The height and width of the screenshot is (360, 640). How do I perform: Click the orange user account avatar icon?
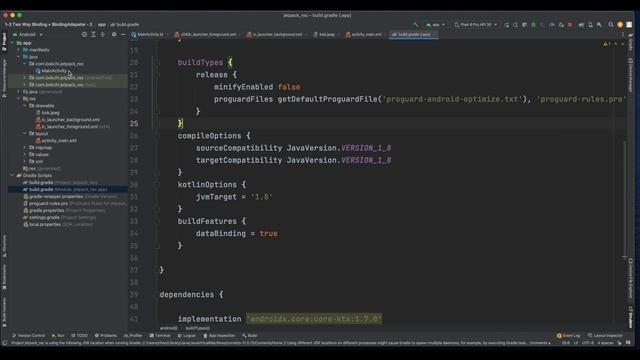coord(620,25)
